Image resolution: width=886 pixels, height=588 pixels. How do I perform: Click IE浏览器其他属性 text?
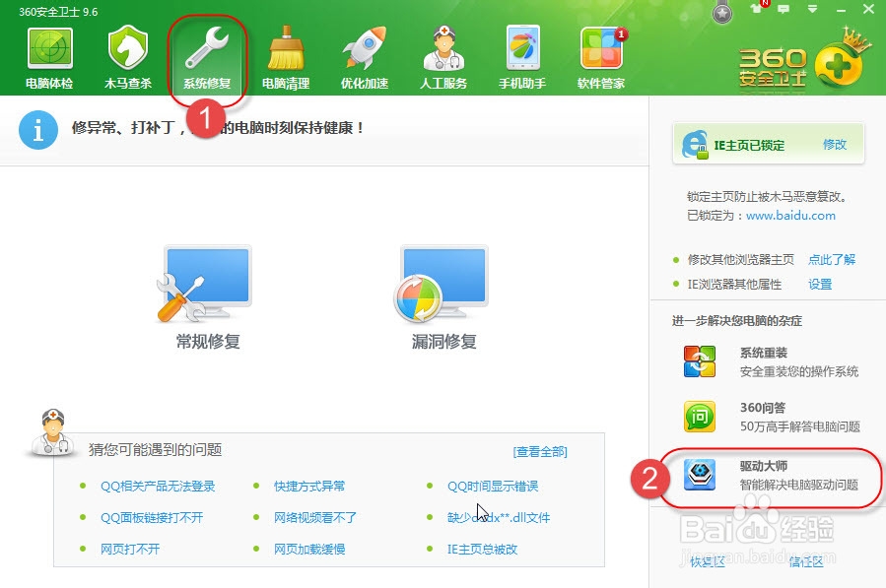(734, 284)
